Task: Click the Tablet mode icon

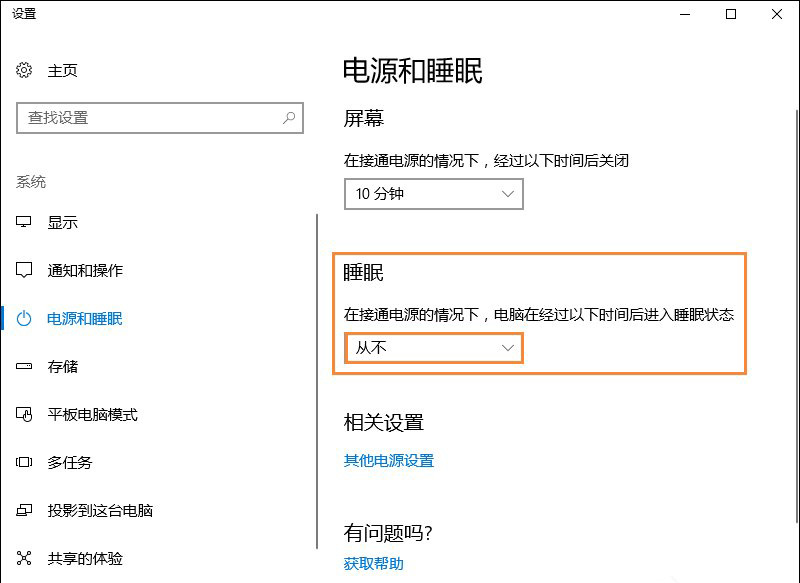Action: coord(25,414)
